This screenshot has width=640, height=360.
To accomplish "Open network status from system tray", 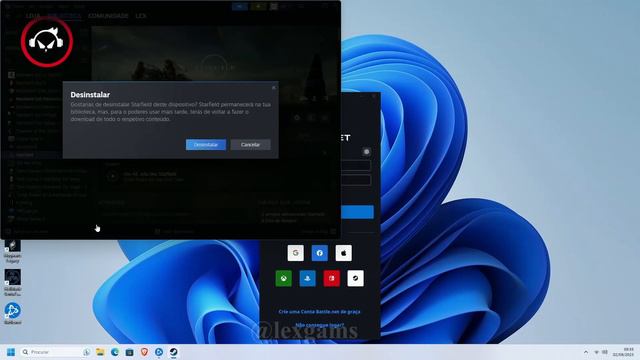I will pyautogui.click(x=596, y=352).
